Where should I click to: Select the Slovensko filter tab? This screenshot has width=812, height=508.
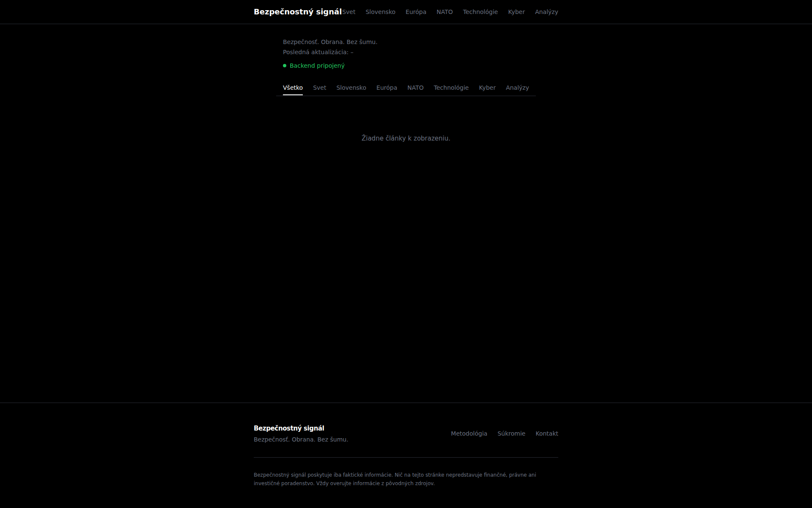click(x=351, y=88)
